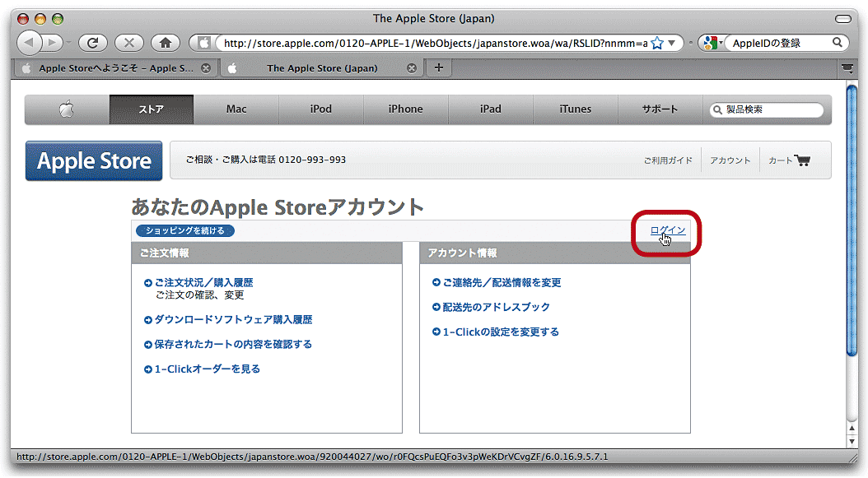Click the ログイン link
The height and width of the screenshot is (478, 868).
668,230
